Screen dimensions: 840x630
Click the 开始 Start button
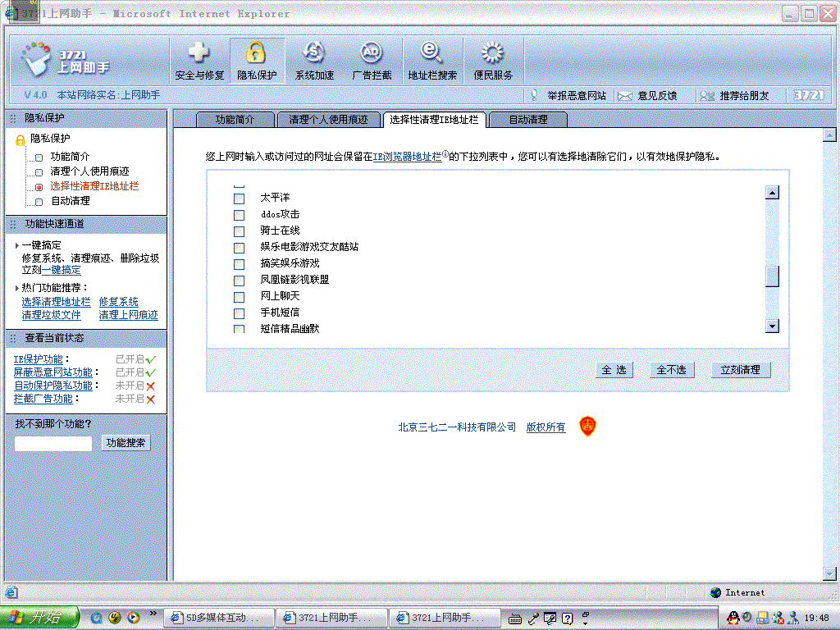tap(39, 618)
